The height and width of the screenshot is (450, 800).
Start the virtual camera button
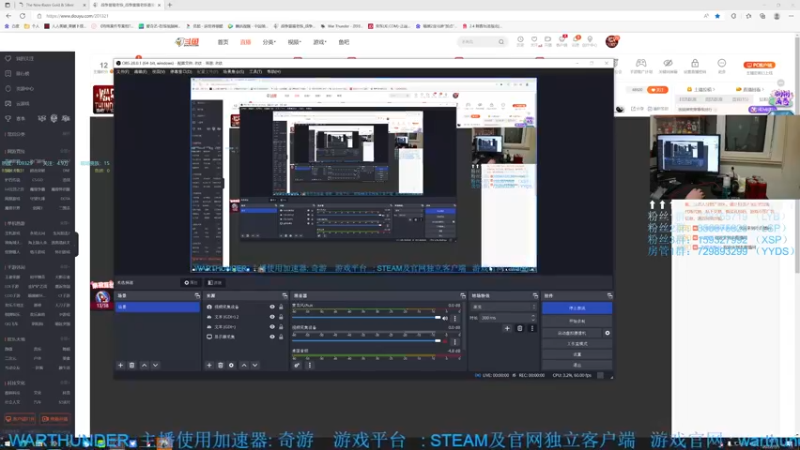coord(572,333)
